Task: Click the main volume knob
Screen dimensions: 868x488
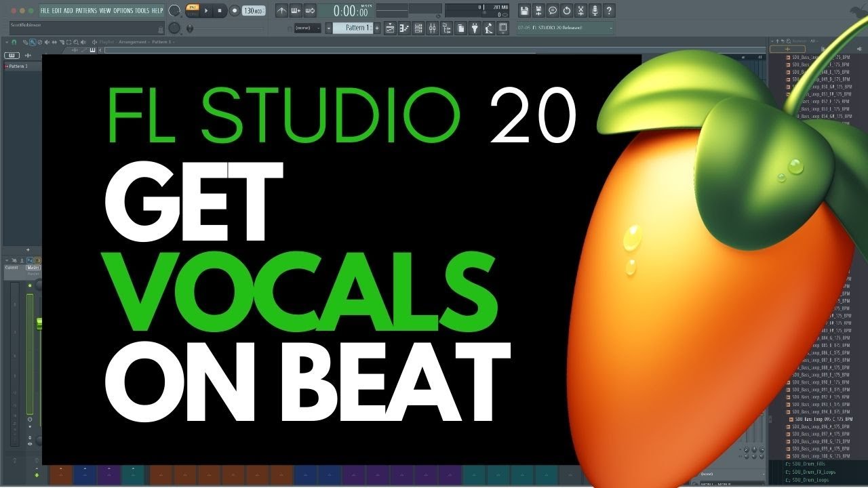Action: (x=174, y=11)
